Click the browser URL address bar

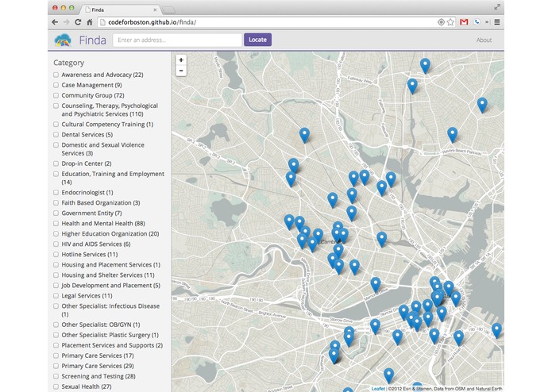click(x=268, y=22)
